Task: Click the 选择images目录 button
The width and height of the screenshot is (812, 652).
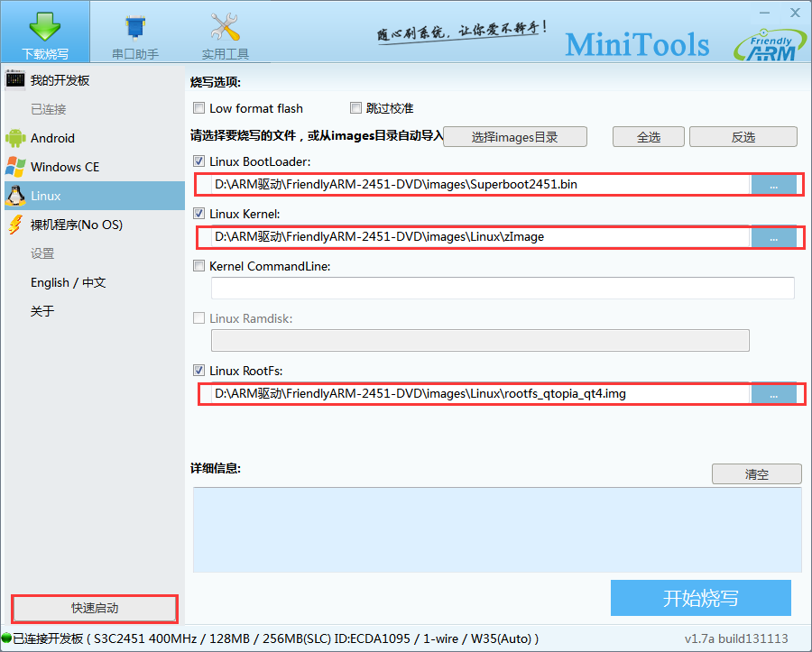Action: click(x=515, y=137)
